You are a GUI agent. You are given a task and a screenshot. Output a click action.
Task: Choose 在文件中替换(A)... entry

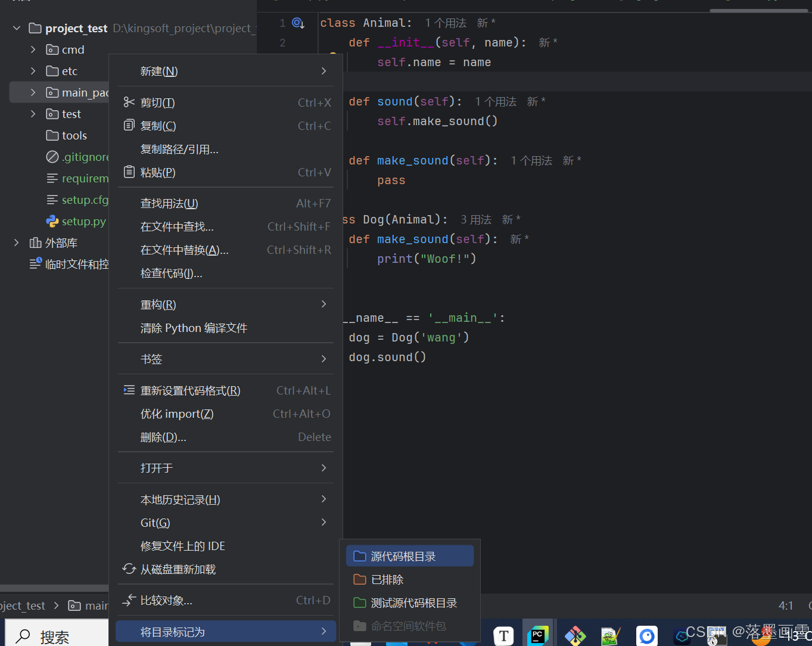pyautogui.click(x=226, y=250)
